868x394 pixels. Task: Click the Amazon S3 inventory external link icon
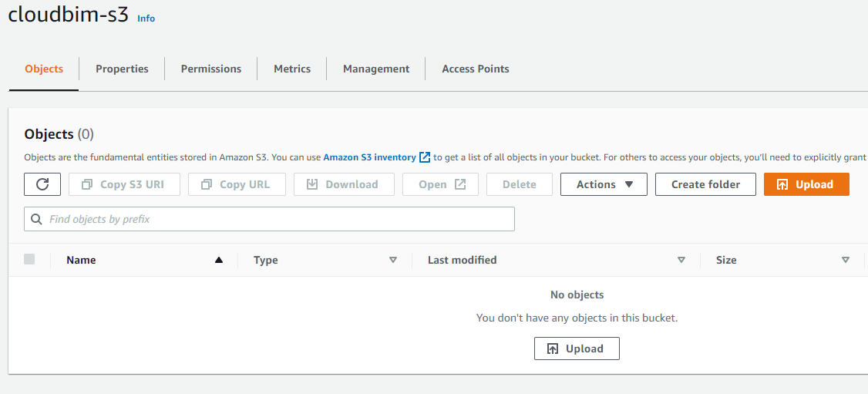coord(425,157)
